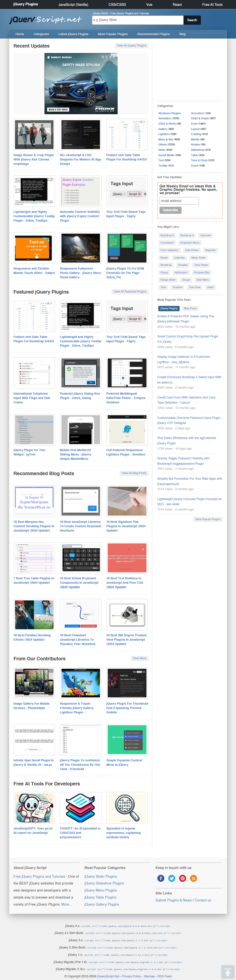Focus the jQuery Slider search box
The height and width of the screenshot is (980, 236).
click(x=137, y=20)
